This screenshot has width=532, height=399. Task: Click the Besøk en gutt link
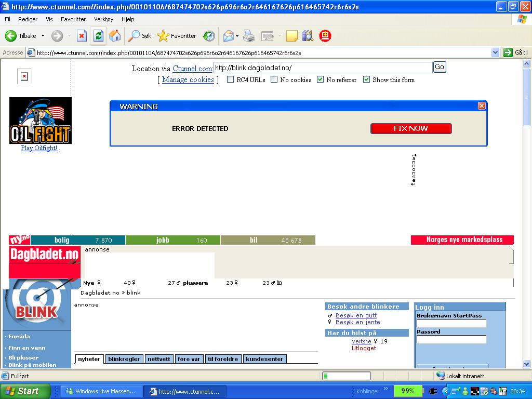356,315
